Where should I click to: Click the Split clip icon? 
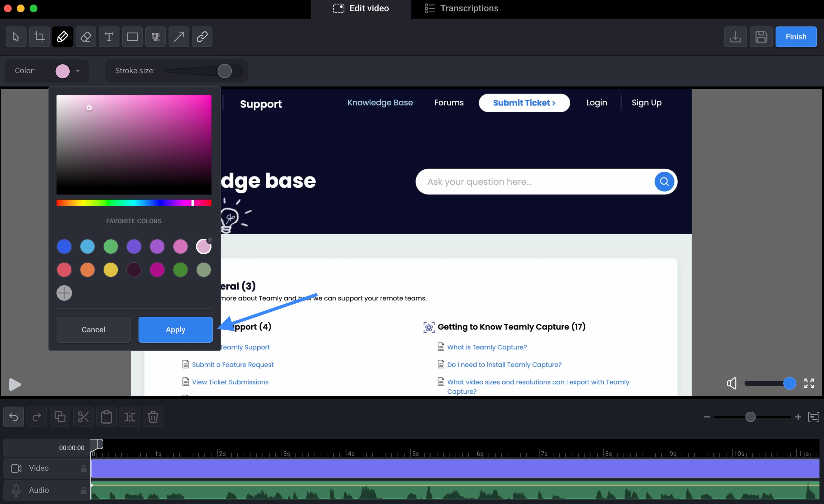click(129, 417)
